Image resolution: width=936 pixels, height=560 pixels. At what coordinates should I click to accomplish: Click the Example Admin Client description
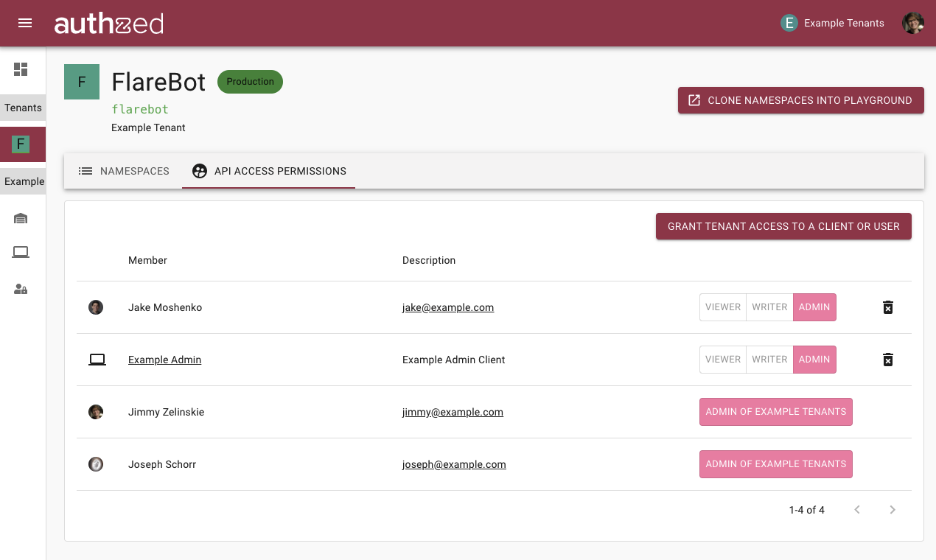click(454, 360)
